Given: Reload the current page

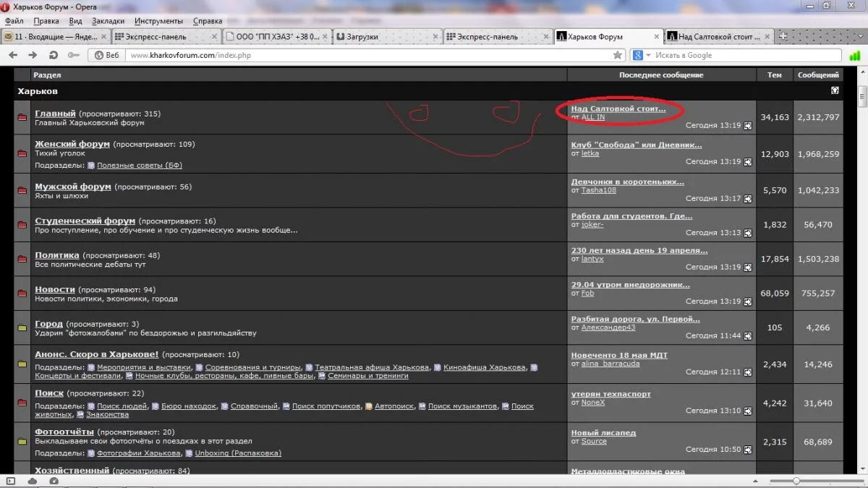Looking at the screenshot, I should (53, 55).
